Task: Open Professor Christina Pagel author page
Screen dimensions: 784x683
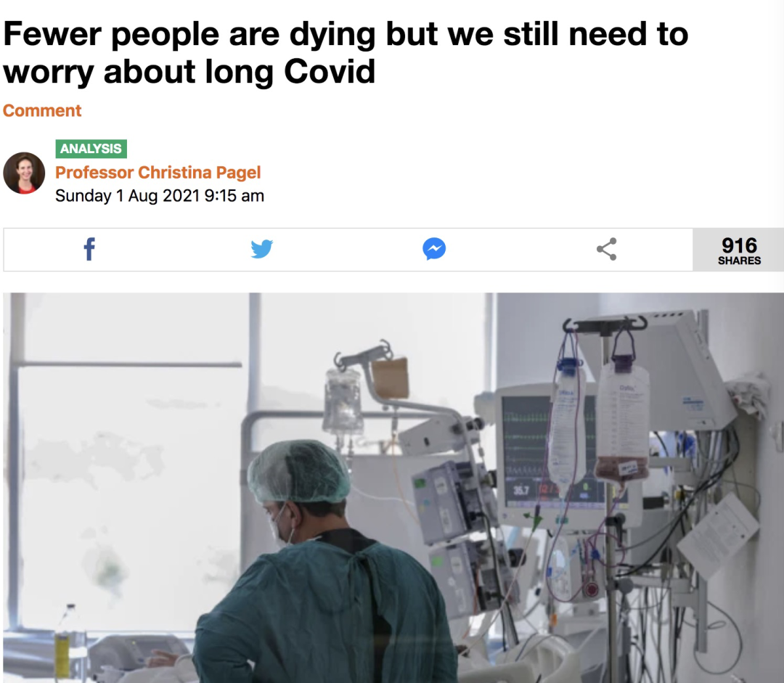Action: tap(158, 173)
